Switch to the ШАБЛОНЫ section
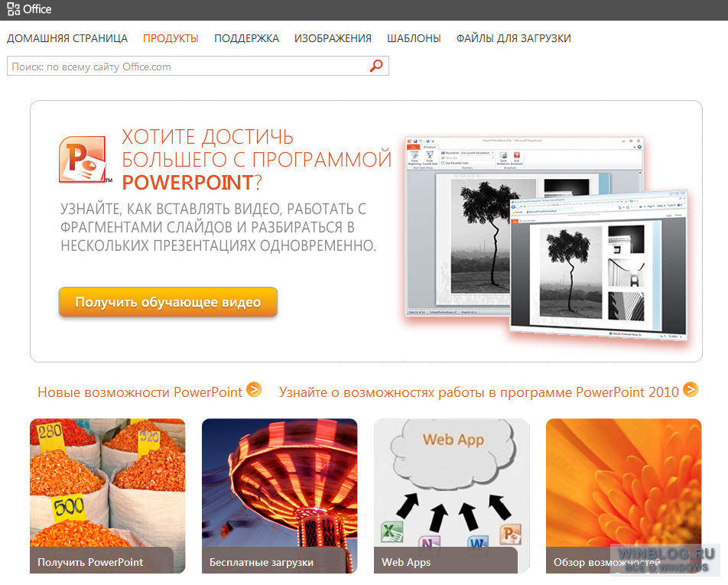 (x=414, y=38)
